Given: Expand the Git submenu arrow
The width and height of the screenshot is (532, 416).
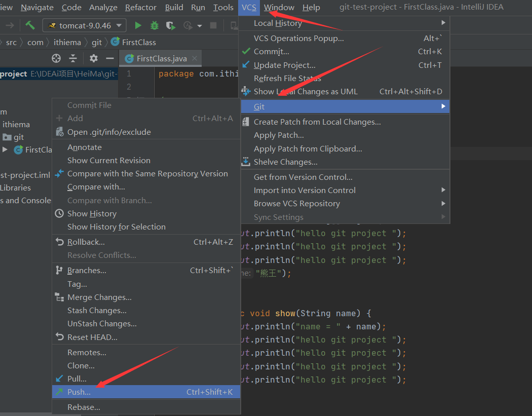Looking at the screenshot, I should pyautogui.click(x=443, y=106).
